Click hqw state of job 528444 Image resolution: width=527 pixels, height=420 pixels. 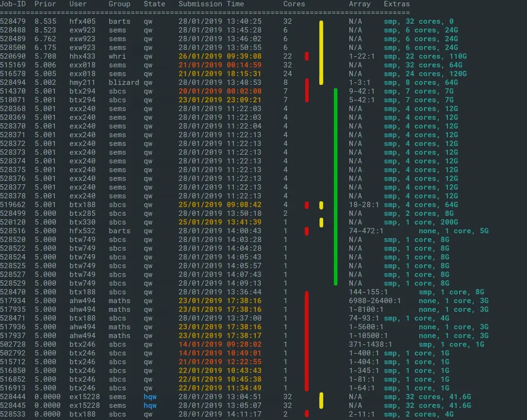(150, 397)
